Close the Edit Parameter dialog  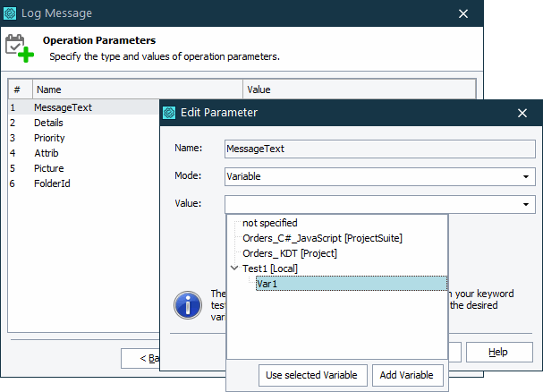pyautogui.click(x=522, y=113)
